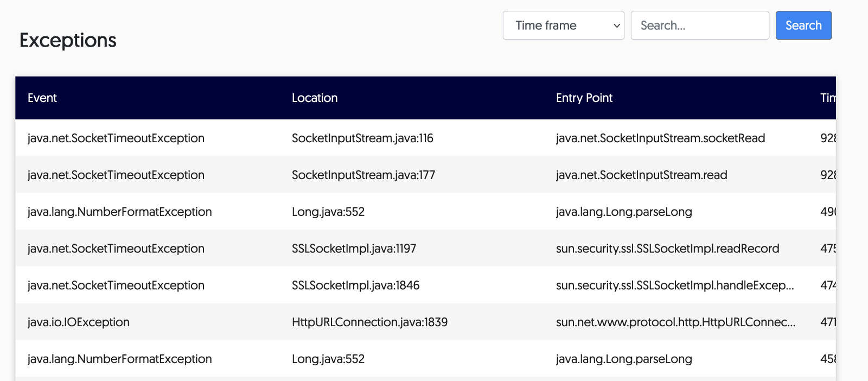Select the event cell beside SSLSocketImpl.java:1846
This screenshot has width=868, height=381.
point(116,285)
